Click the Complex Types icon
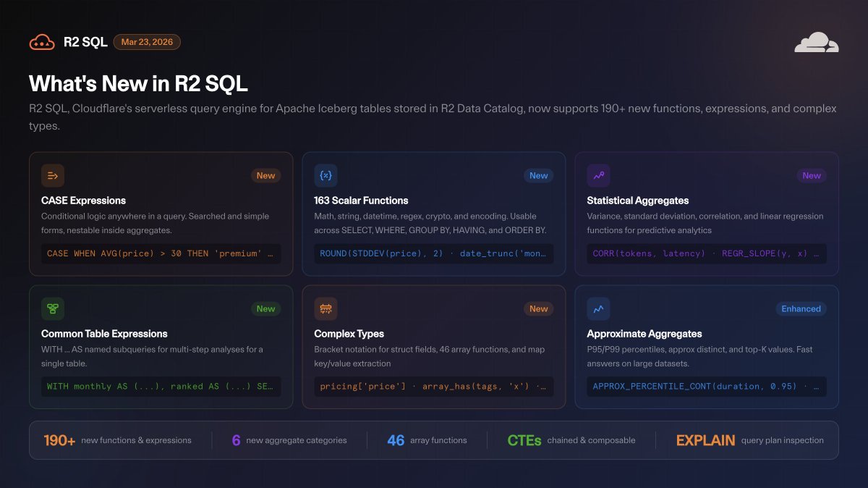 [325, 308]
